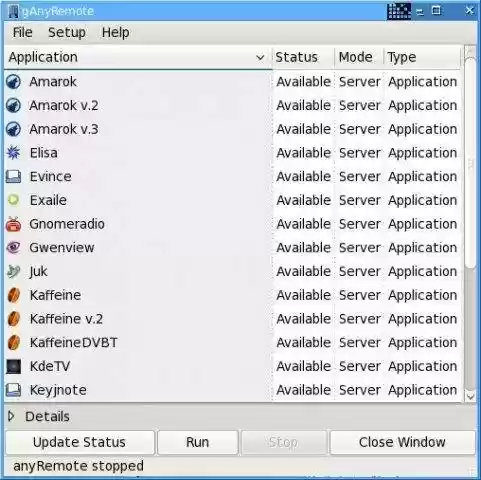Click the Mode column header

click(359, 57)
